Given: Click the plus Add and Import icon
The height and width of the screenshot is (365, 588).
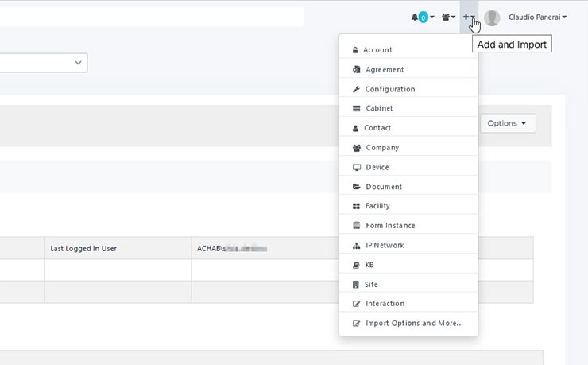Looking at the screenshot, I should click(x=468, y=17).
